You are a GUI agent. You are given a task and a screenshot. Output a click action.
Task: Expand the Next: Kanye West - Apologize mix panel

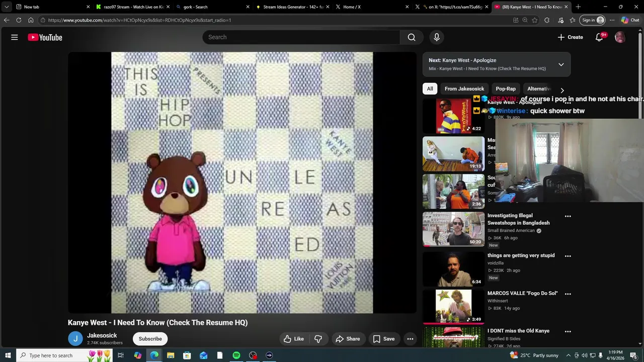pos(561,64)
